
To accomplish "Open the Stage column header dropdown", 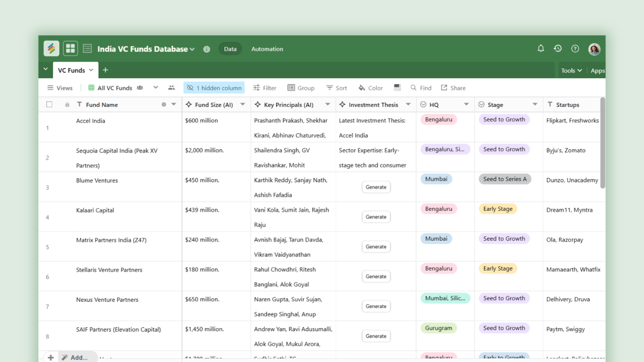I will [534, 104].
